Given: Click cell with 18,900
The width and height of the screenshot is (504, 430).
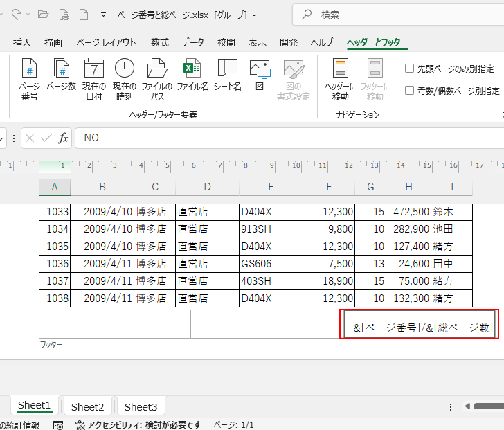Looking at the screenshot, I should (329, 281).
